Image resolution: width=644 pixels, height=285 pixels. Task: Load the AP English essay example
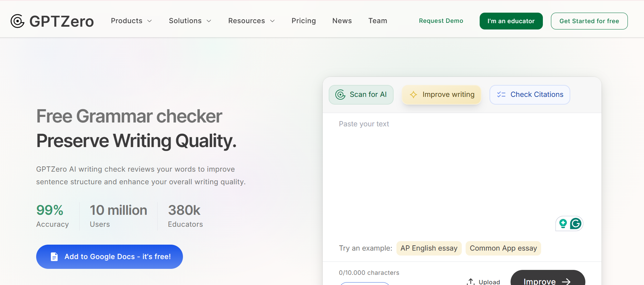[429, 248]
